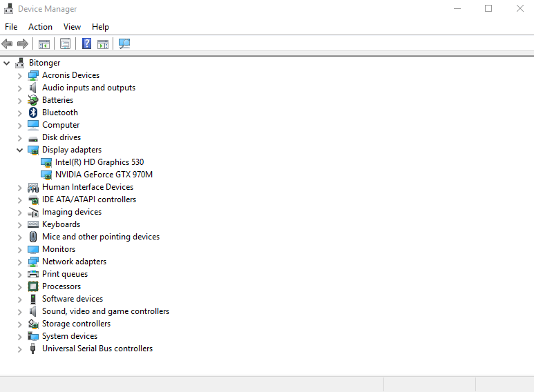534x392 pixels.
Task: Click the NVIDIA GeForce GTX 970M adapter icon
Action: (46, 175)
